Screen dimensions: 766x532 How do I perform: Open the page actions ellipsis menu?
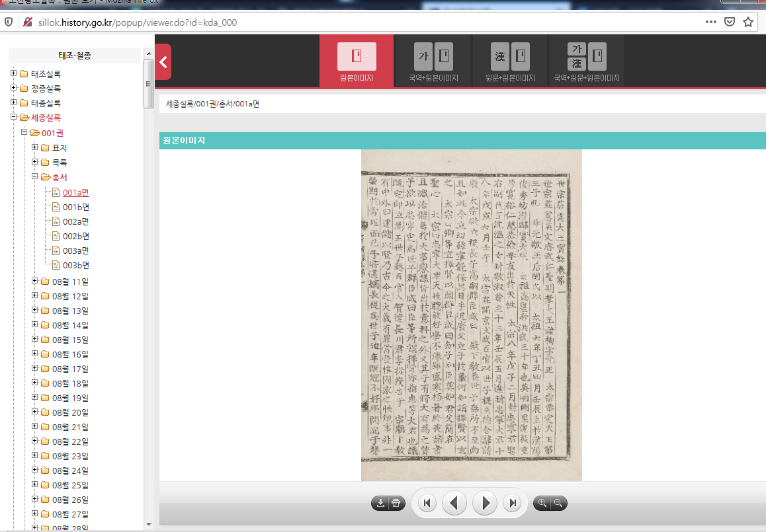pos(711,22)
